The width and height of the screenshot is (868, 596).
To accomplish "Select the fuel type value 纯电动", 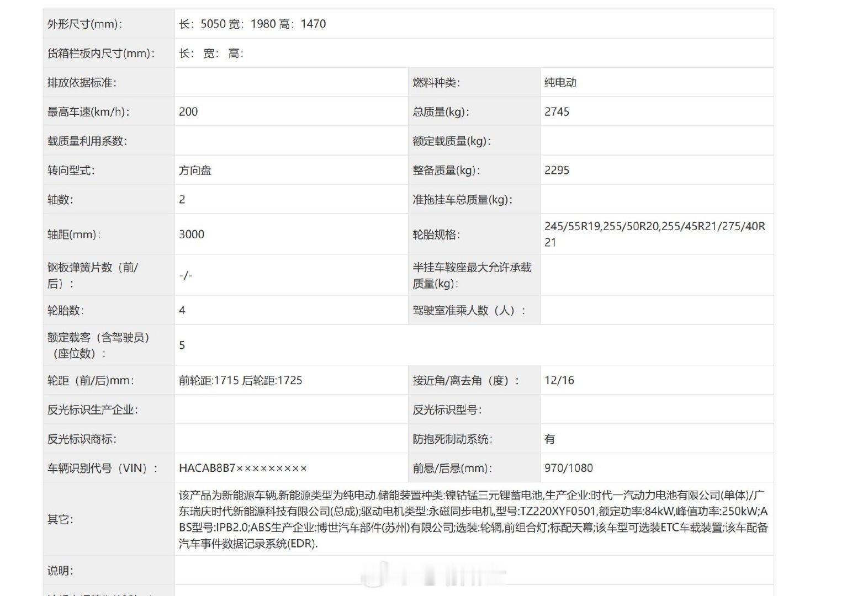I will tap(560, 82).
